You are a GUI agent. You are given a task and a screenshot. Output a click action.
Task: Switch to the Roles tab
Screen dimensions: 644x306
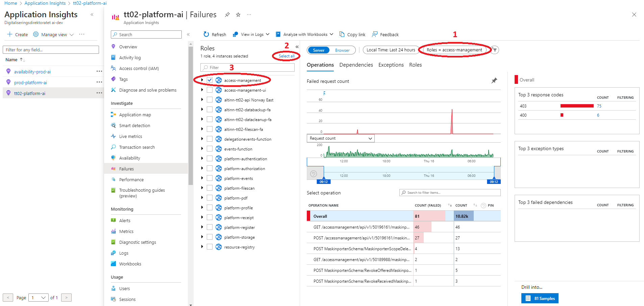click(x=415, y=65)
